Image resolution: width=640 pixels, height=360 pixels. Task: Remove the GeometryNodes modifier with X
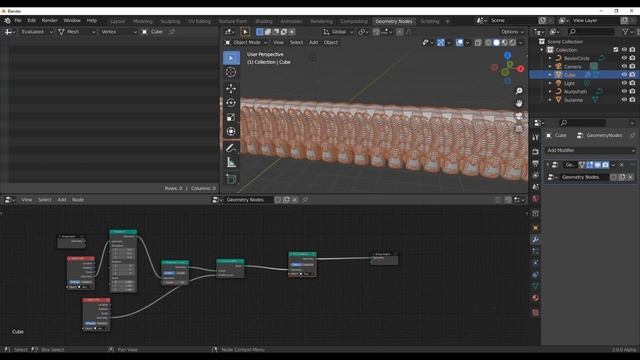click(x=622, y=165)
